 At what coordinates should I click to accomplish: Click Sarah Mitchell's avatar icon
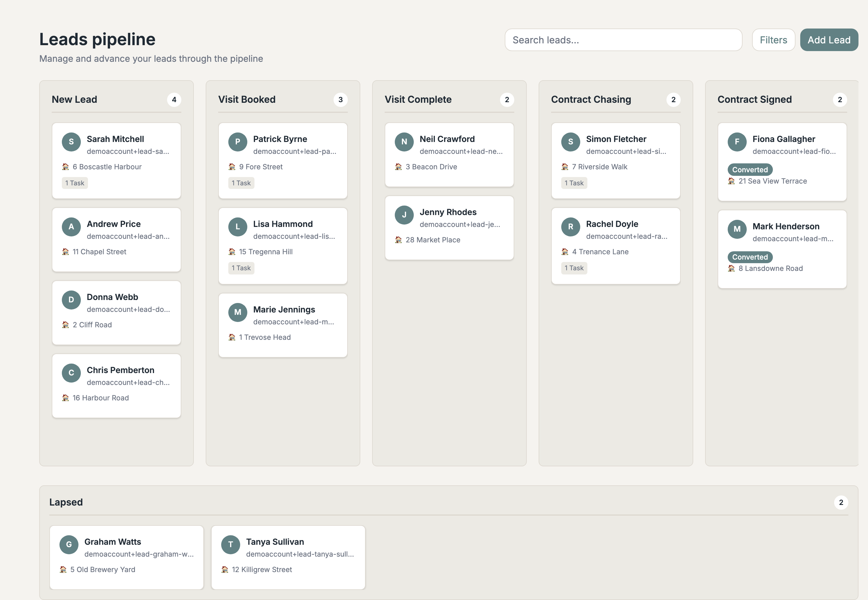click(71, 142)
